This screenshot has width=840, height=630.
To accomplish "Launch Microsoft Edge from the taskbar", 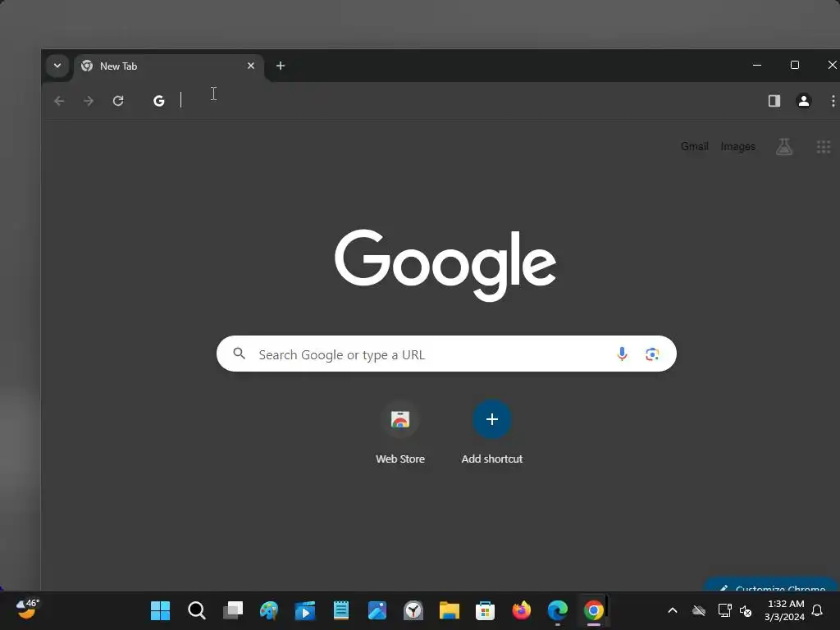I will coord(558,610).
